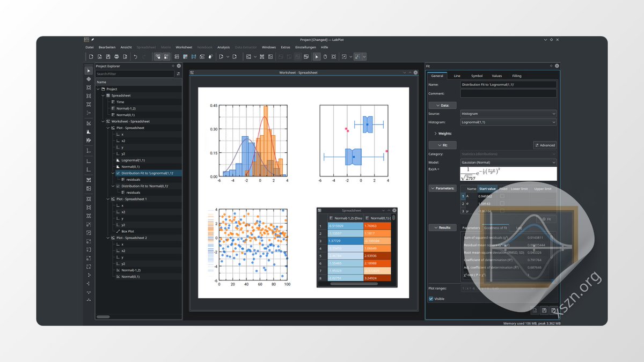644x362 pixels.
Task: Open the Datei menu
Action: [90, 47]
